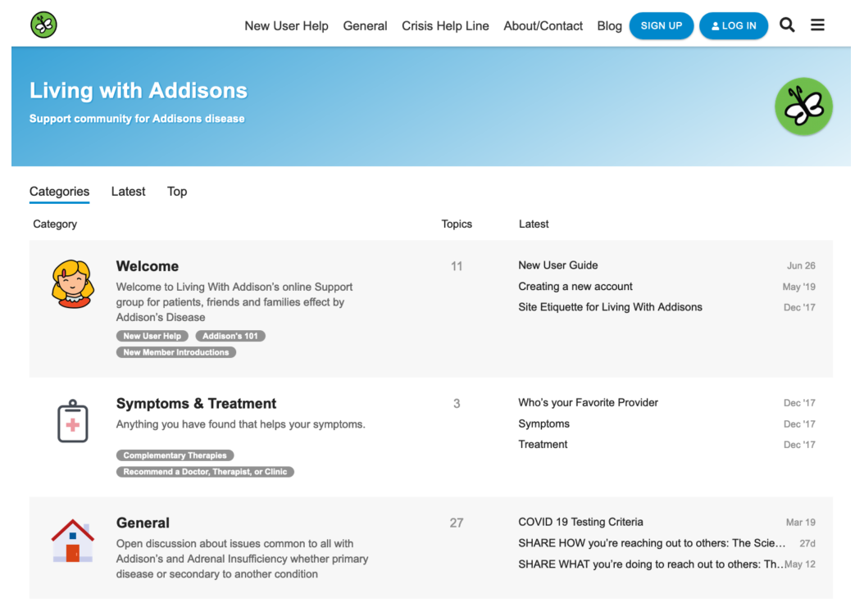Click the Category column header

click(55, 224)
